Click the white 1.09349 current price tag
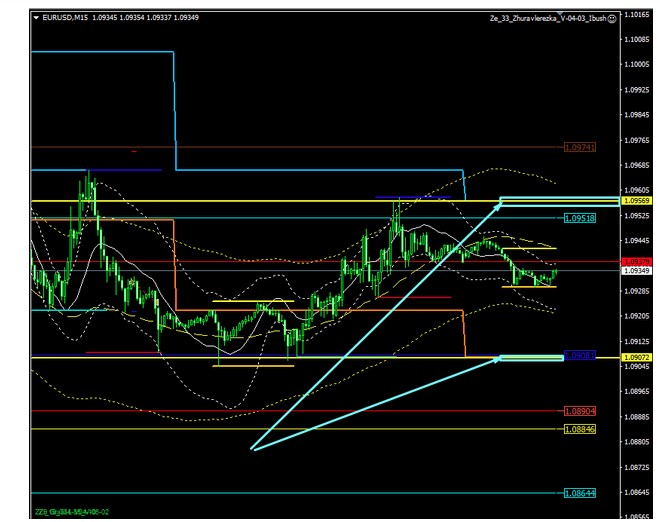This screenshot has width=660, height=522. (636, 270)
